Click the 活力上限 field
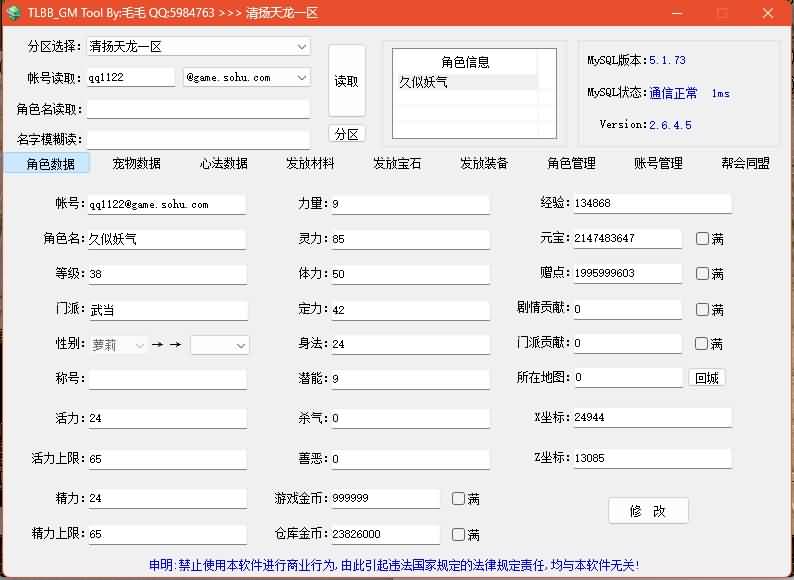This screenshot has width=794, height=580. pyautogui.click(x=167, y=459)
